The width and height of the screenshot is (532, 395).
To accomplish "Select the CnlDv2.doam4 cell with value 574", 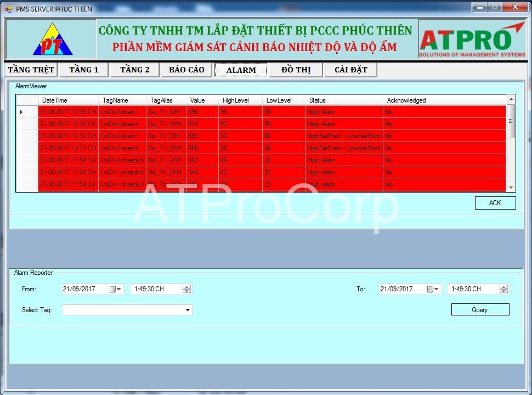I will click(x=122, y=124).
